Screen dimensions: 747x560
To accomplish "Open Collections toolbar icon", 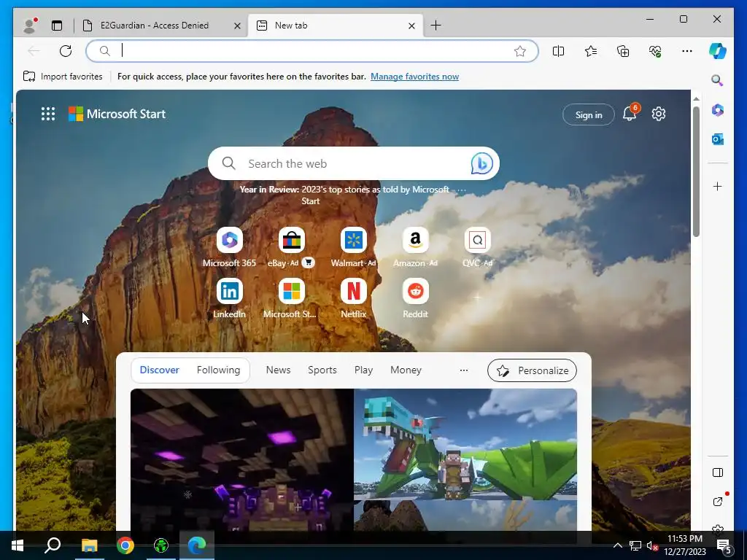I will click(x=623, y=51).
